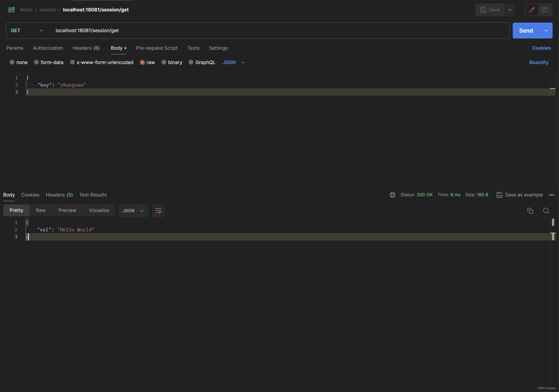Image resolution: width=559 pixels, height=392 pixels.
Task: Click the Cookies link at top right
Action: [541, 48]
